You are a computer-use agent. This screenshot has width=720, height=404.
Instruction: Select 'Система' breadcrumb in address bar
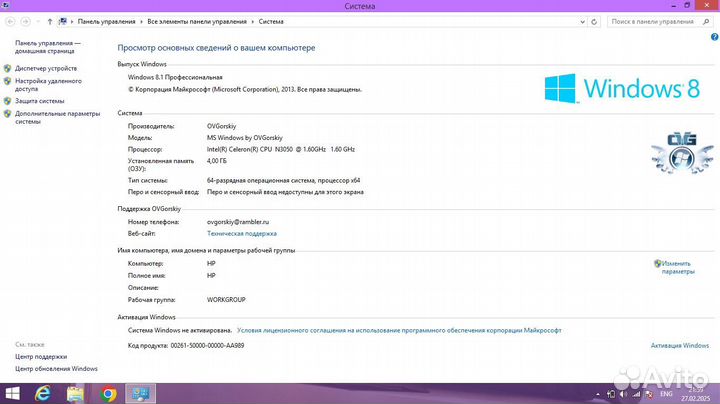click(271, 22)
